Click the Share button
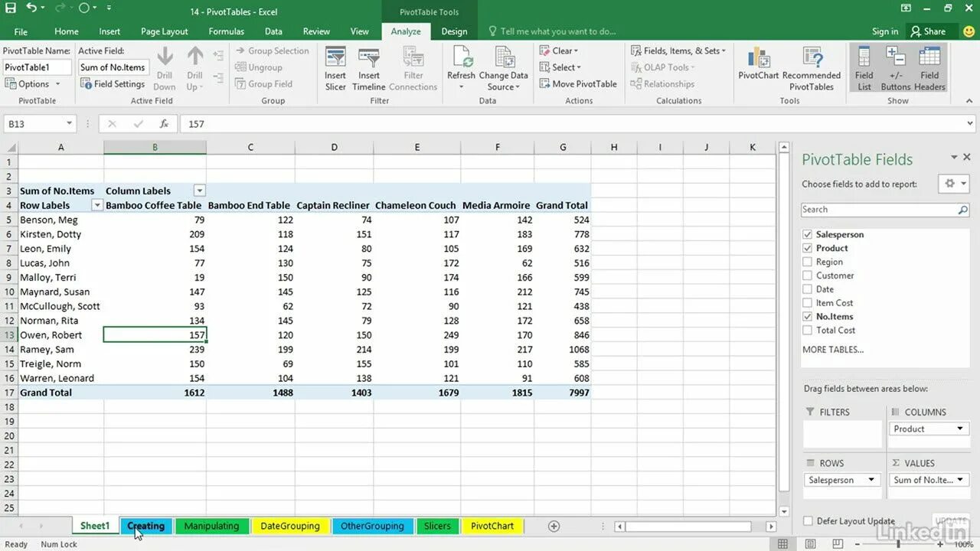The height and width of the screenshot is (551, 980). click(927, 31)
